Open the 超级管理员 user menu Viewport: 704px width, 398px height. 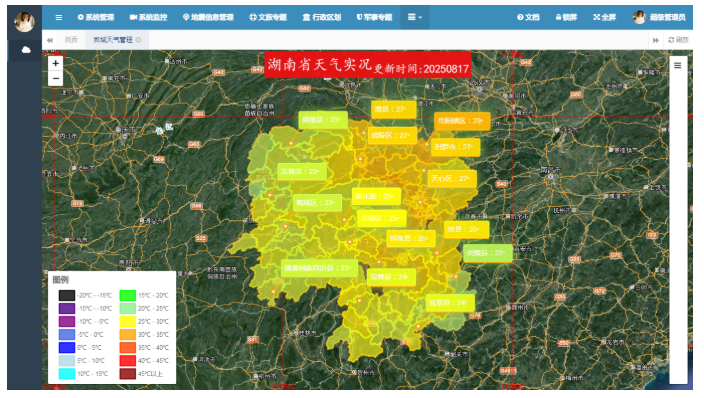click(659, 18)
